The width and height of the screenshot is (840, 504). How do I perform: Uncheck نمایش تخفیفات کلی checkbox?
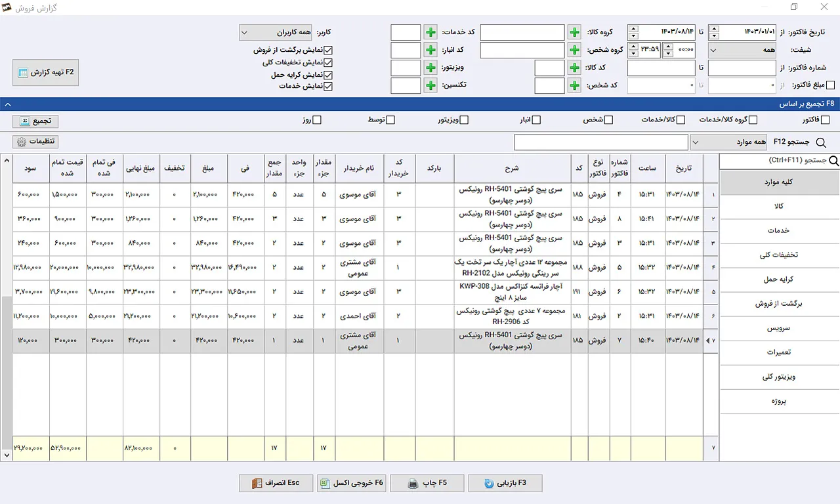point(329,62)
